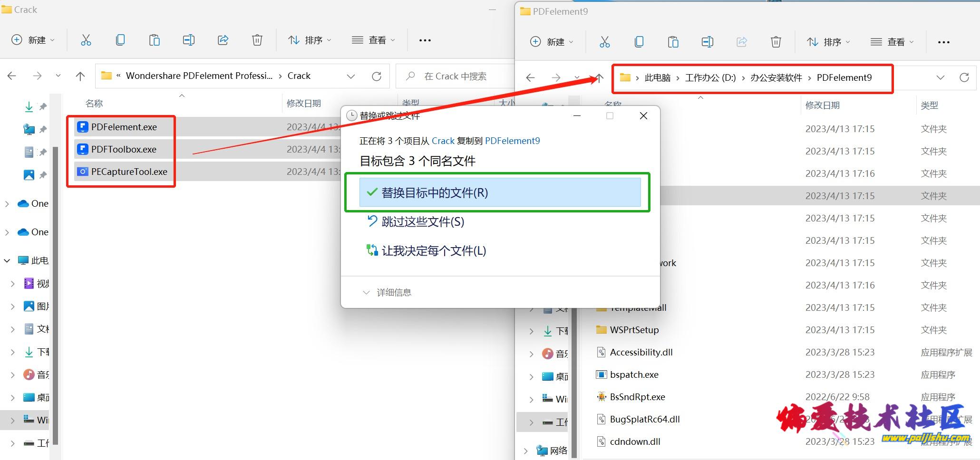Refresh the PDFelement9 window
Viewport: 980px width, 460px height.
coord(964,77)
